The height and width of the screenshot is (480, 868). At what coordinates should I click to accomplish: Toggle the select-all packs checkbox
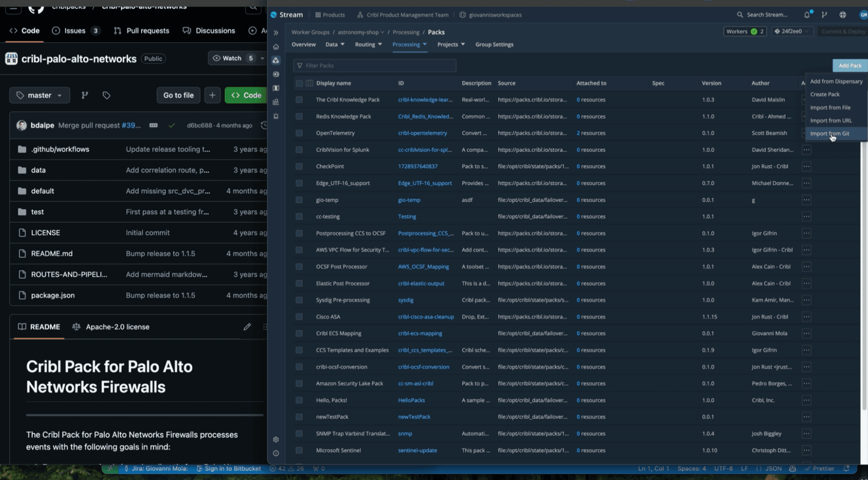pos(299,83)
